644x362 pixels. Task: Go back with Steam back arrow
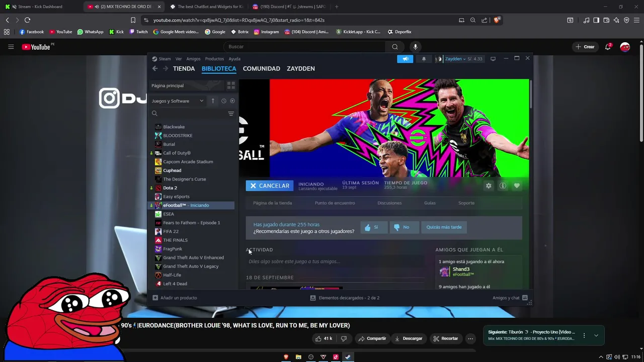(x=155, y=68)
